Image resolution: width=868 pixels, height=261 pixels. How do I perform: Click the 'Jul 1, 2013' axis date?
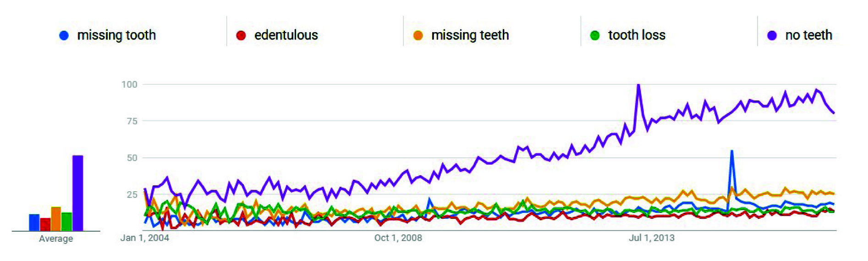[651, 238]
